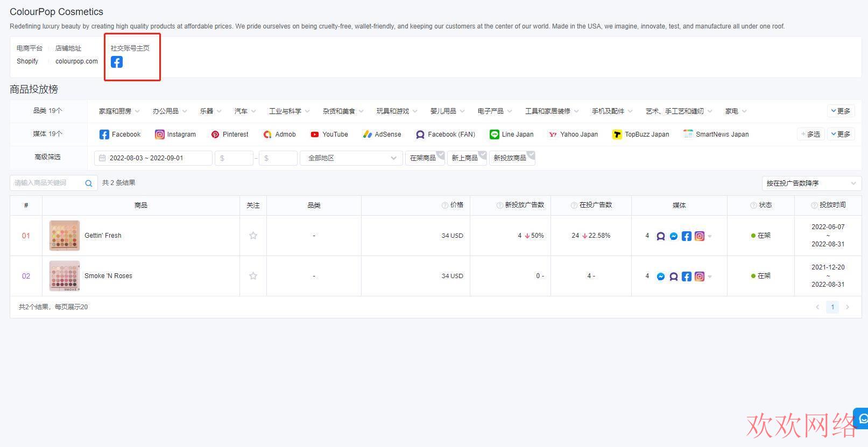Screen dimensions: 868x447
Task: Expand the 家庭和厨房 category dropdown
Action: click(119, 111)
